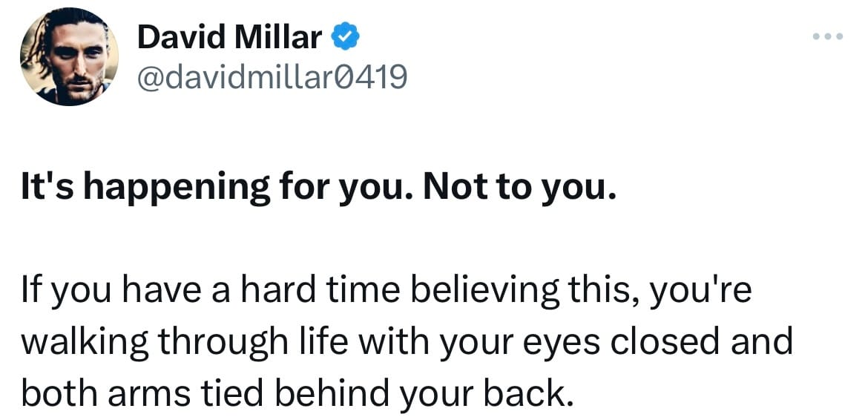This screenshot has width=868, height=420.
Task: Click the blue verified checkmark badge
Action: click(x=346, y=38)
